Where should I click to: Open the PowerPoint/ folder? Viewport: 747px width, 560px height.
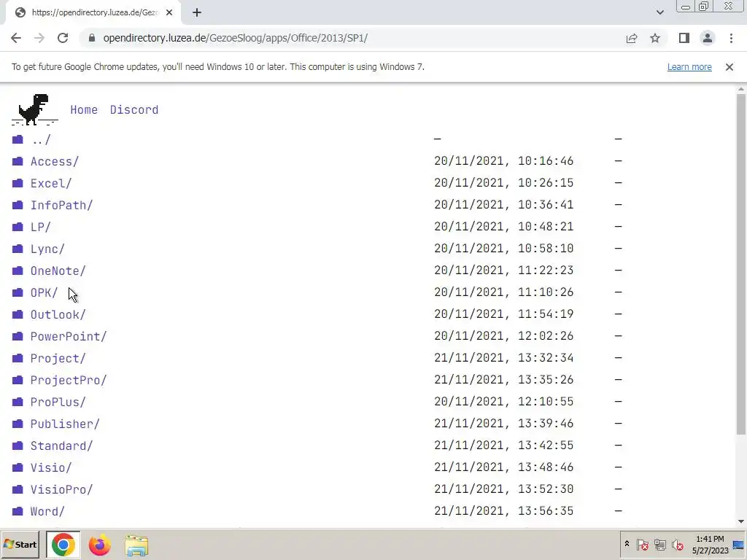[69, 337]
